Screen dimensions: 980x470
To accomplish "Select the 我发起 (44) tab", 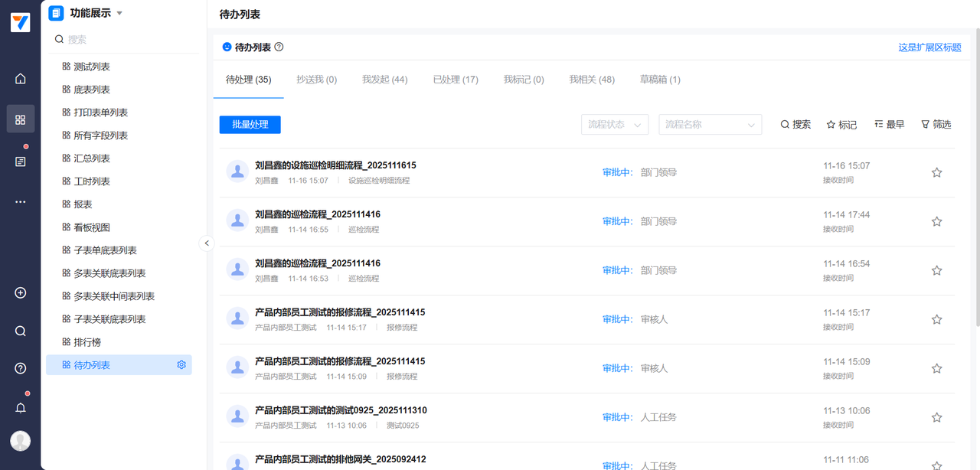I will [x=384, y=80].
